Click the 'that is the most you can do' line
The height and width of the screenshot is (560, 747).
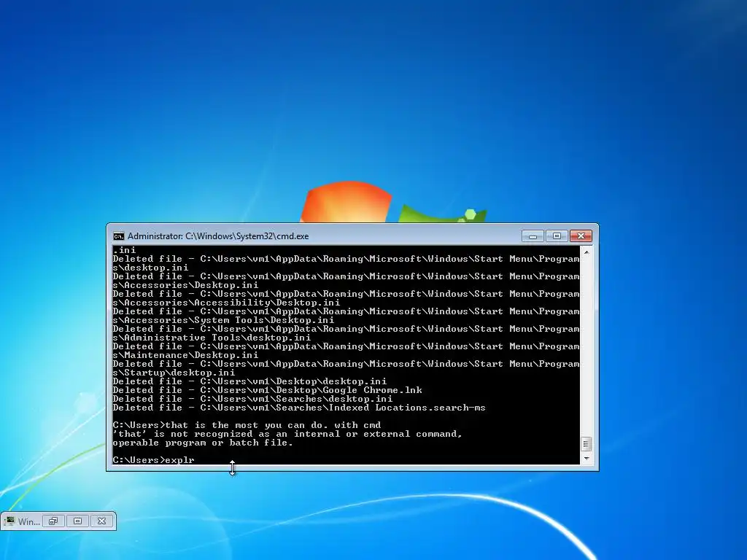click(x=247, y=425)
